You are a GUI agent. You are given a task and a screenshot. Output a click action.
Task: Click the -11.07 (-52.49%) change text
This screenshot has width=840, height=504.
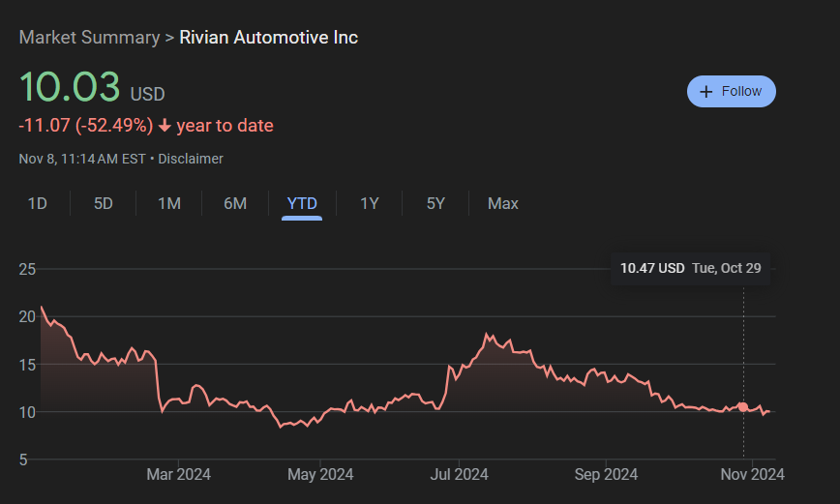pos(86,126)
